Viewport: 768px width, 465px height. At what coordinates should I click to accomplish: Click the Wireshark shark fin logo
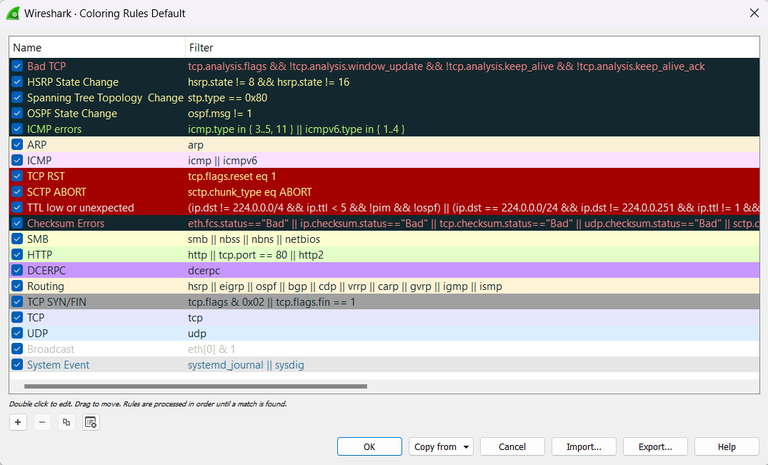click(13, 13)
